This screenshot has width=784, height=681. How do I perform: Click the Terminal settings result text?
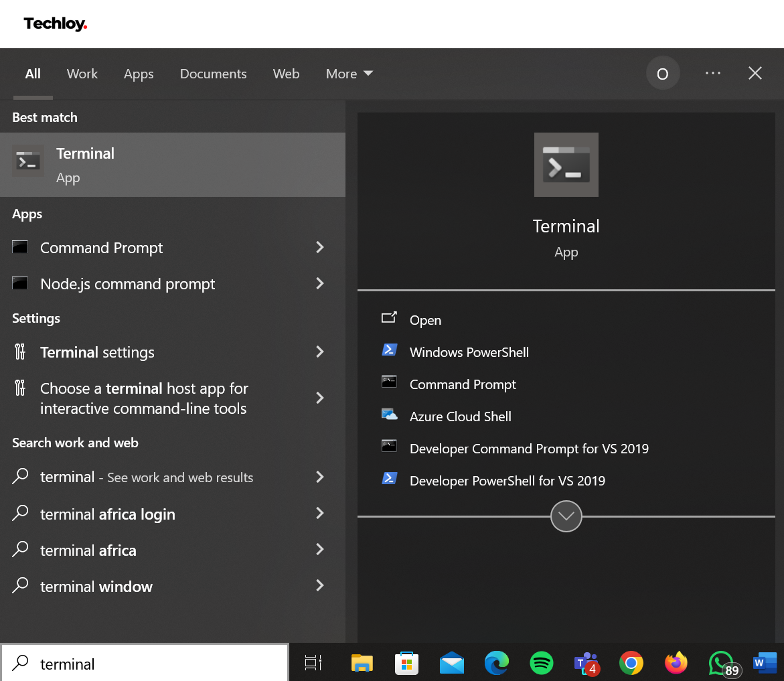(97, 352)
